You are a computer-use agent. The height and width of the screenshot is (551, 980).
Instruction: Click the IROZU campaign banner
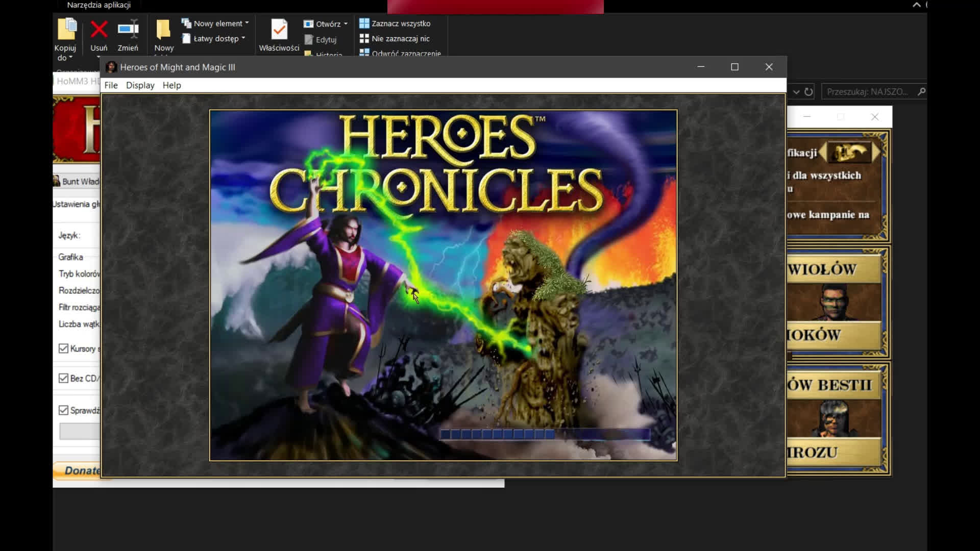tap(834, 452)
